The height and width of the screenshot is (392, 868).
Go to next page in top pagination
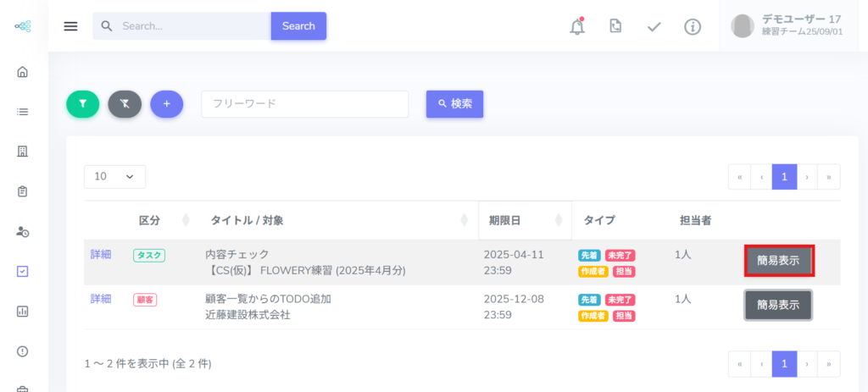[x=807, y=177]
